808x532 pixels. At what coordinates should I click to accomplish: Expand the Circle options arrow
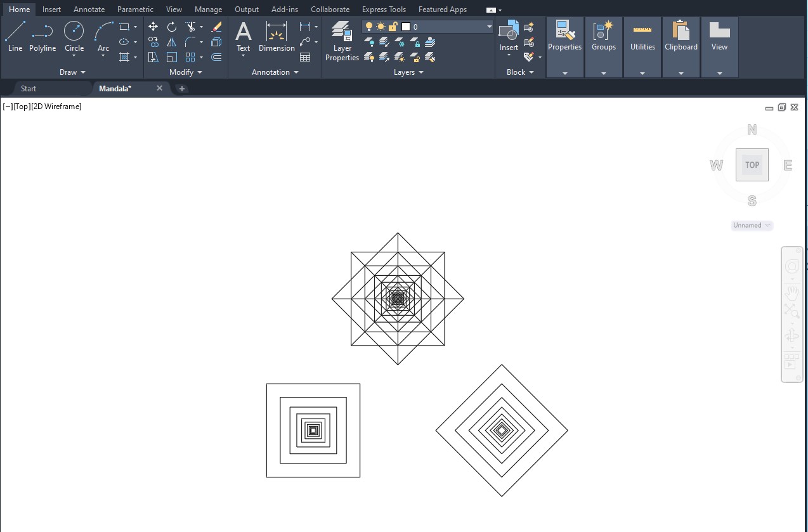pos(74,56)
